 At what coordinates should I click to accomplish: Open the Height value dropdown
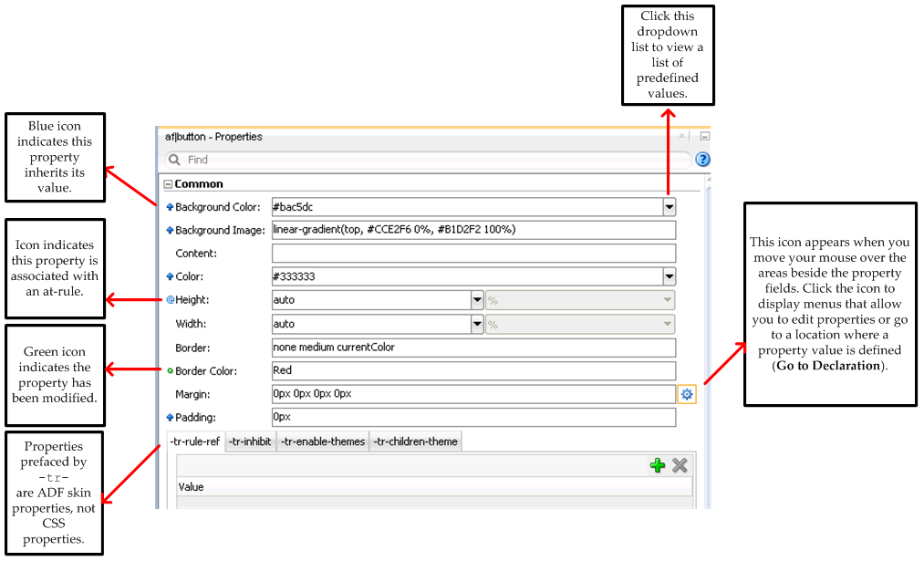[x=477, y=300]
